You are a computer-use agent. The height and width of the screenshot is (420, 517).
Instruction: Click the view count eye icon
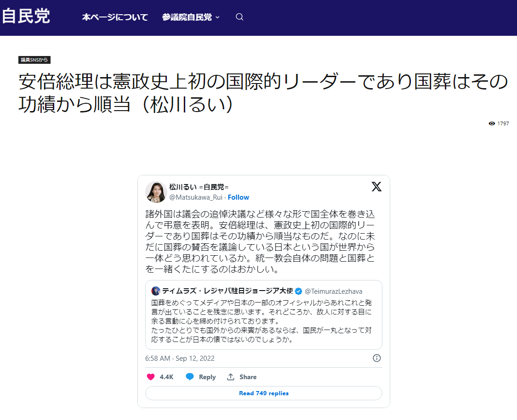tap(492, 123)
